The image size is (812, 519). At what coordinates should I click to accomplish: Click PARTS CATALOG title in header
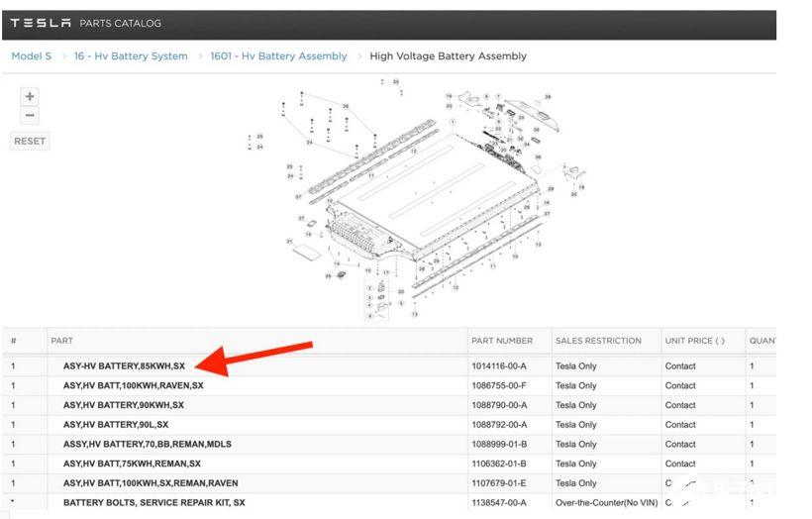point(120,24)
